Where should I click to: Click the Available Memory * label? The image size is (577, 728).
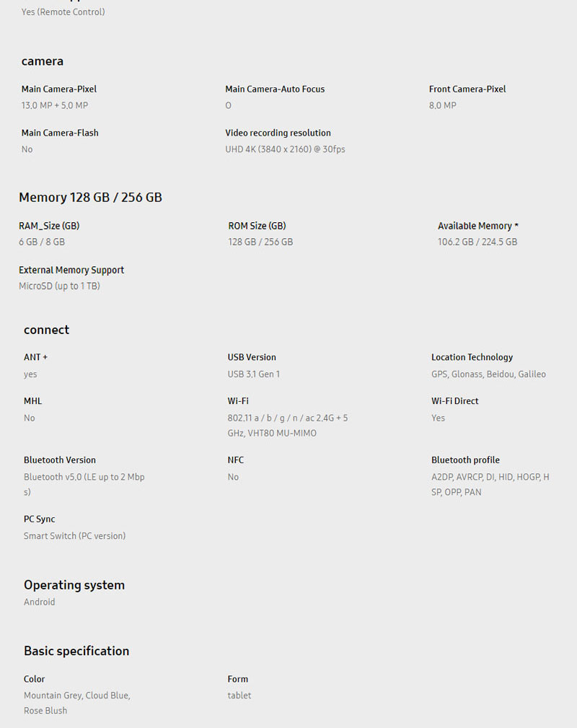478,226
